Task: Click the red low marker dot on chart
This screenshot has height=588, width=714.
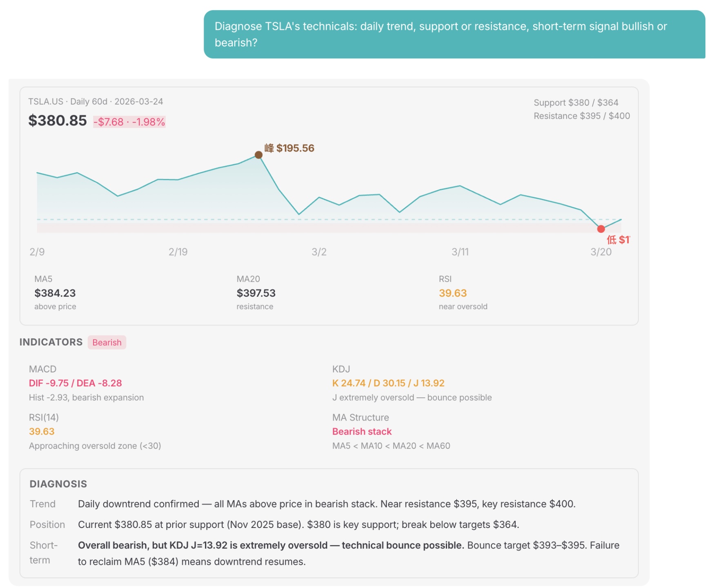Action: click(601, 229)
